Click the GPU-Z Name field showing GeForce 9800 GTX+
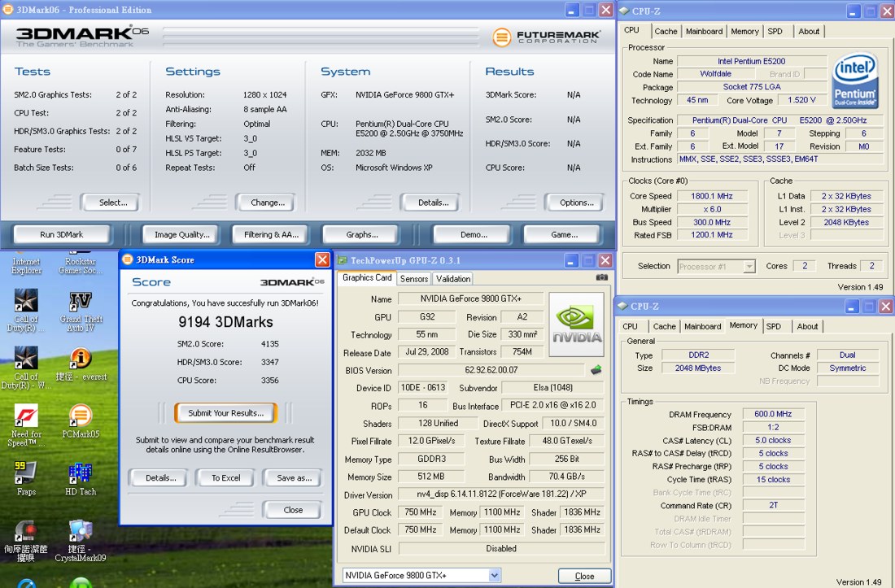Viewport: 895px width, 588px height. point(470,298)
